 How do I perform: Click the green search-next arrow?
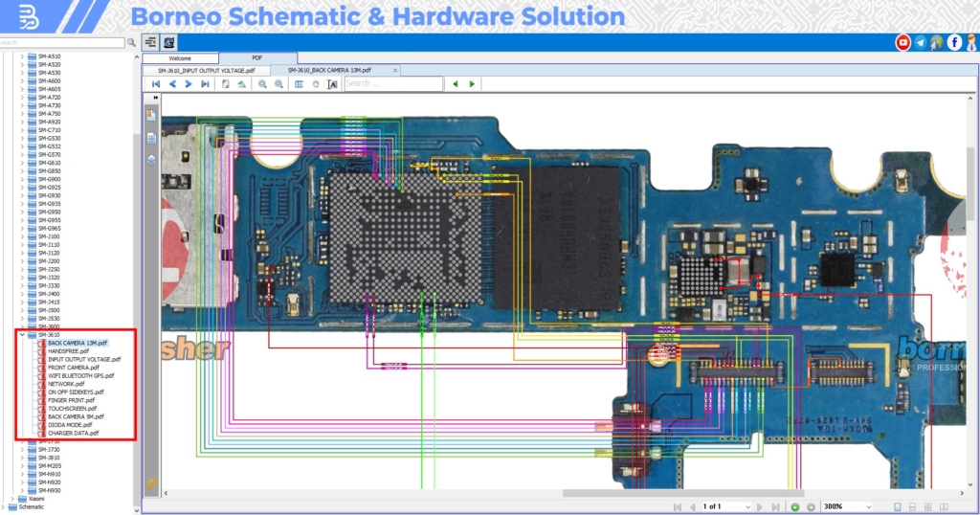(x=472, y=83)
